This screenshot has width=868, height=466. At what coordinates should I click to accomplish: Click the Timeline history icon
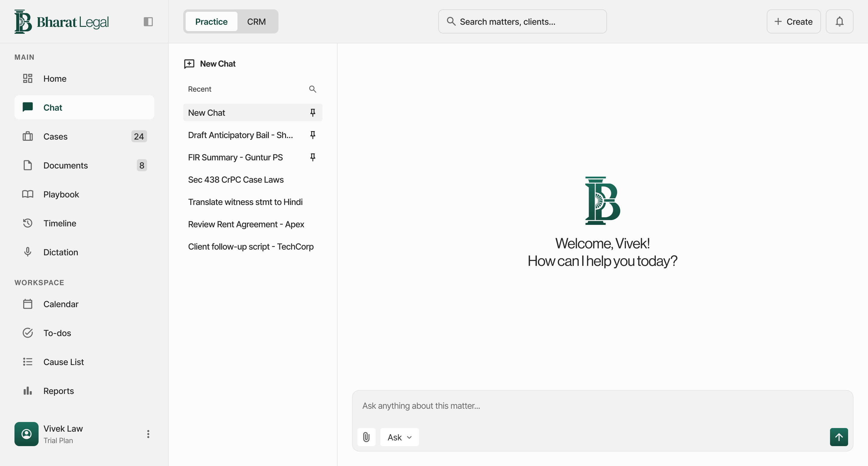tap(28, 223)
